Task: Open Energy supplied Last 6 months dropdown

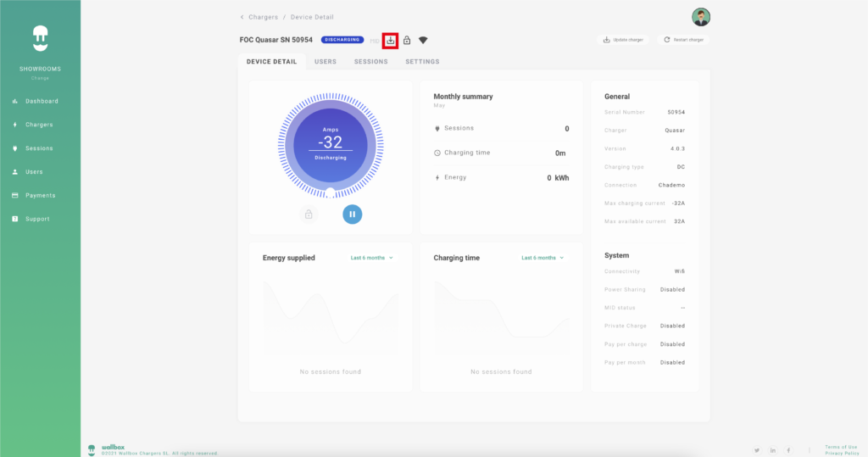Action: pos(371,258)
